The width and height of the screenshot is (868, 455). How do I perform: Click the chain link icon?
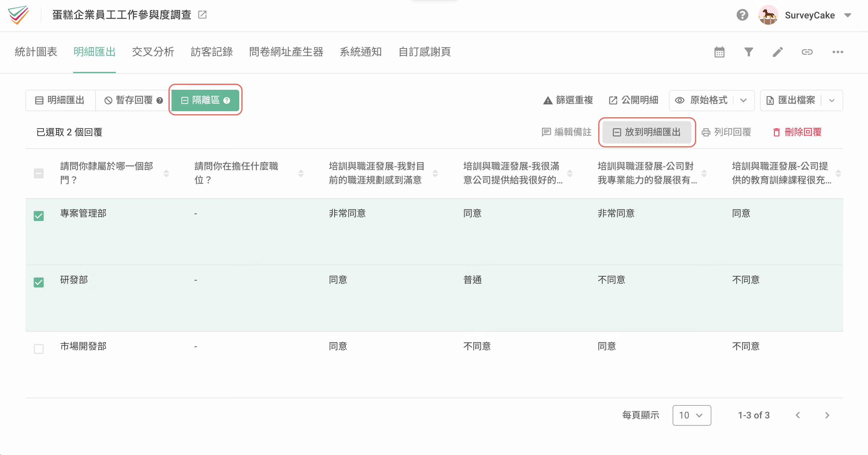click(x=807, y=52)
